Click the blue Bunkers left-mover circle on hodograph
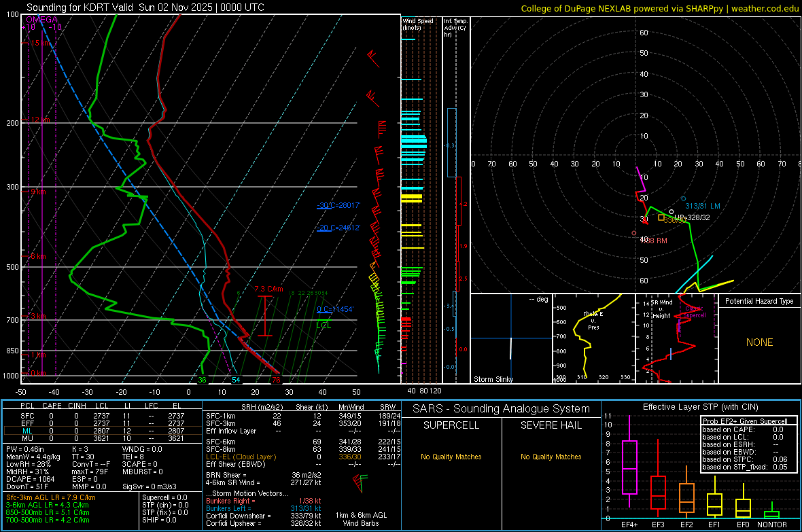Screen dimensions: 802x532 point(683,198)
